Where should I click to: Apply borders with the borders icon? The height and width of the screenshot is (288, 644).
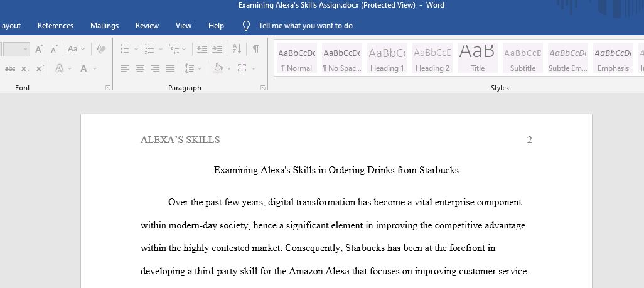pos(242,68)
